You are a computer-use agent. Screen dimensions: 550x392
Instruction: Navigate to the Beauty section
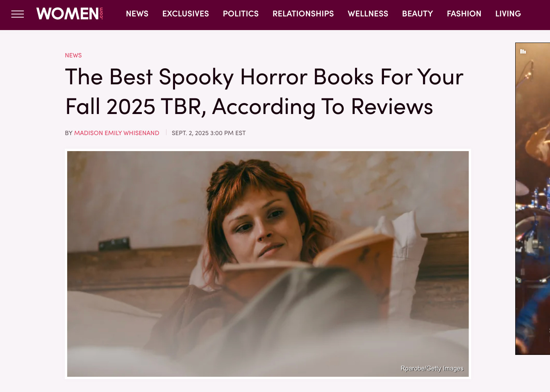tap(418, 14)
